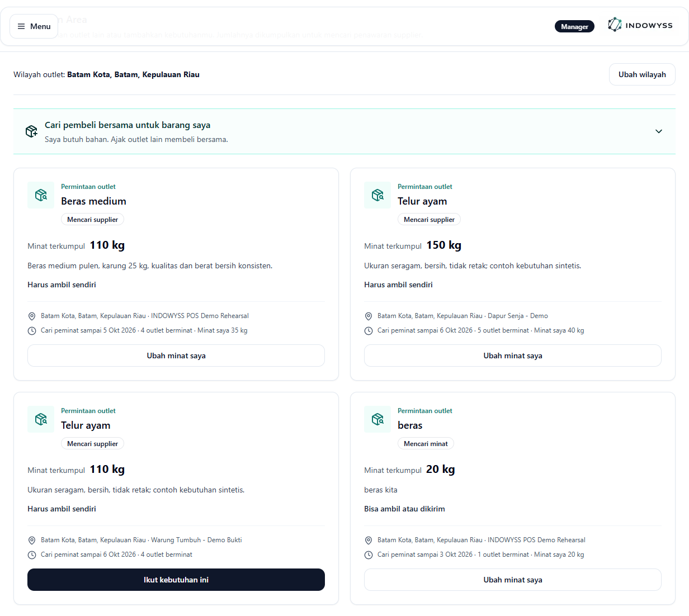
Task: Open the hamburger Menu button
Action: pos(34,26)
